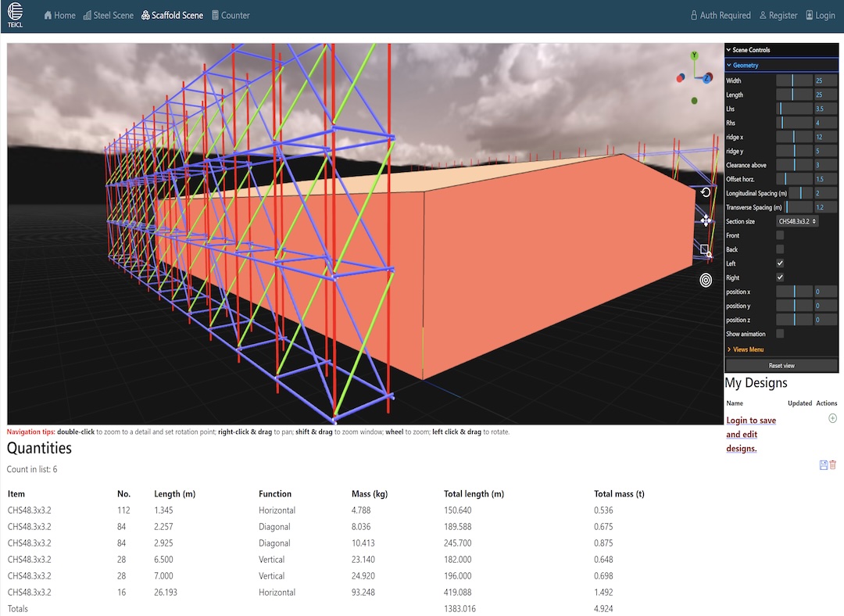Click the blue save disk icon

coord(823,465)
